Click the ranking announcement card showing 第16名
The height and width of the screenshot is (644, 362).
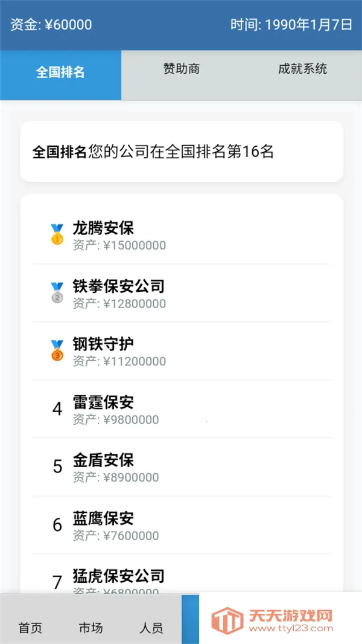[x=181, y=152]
